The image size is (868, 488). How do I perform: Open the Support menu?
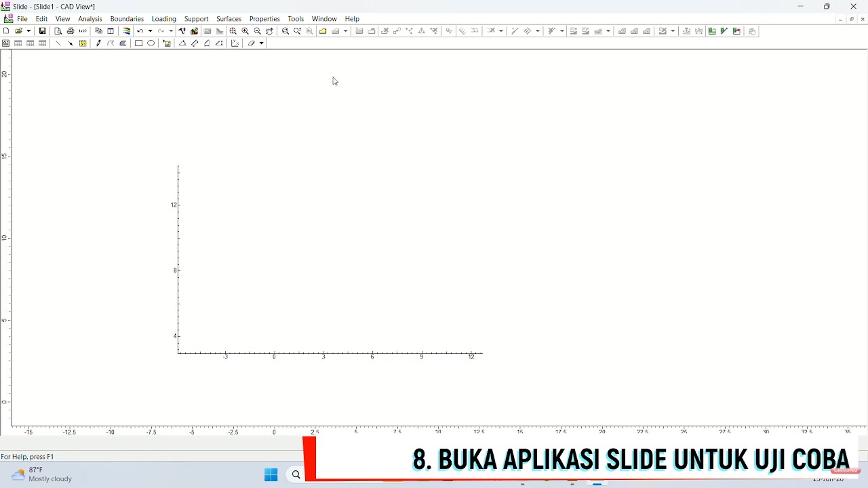pyautogui.click(x=197, y=19)
